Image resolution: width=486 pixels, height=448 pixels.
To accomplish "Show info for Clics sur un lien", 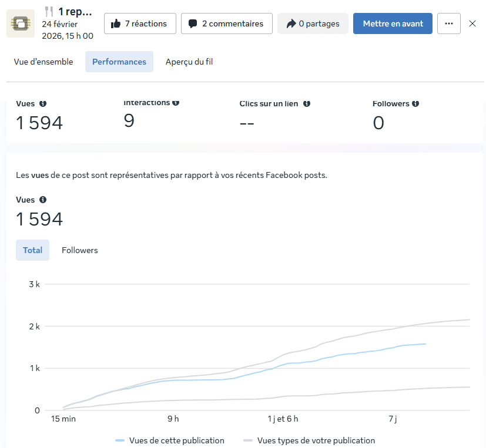I will coord(307,103).
